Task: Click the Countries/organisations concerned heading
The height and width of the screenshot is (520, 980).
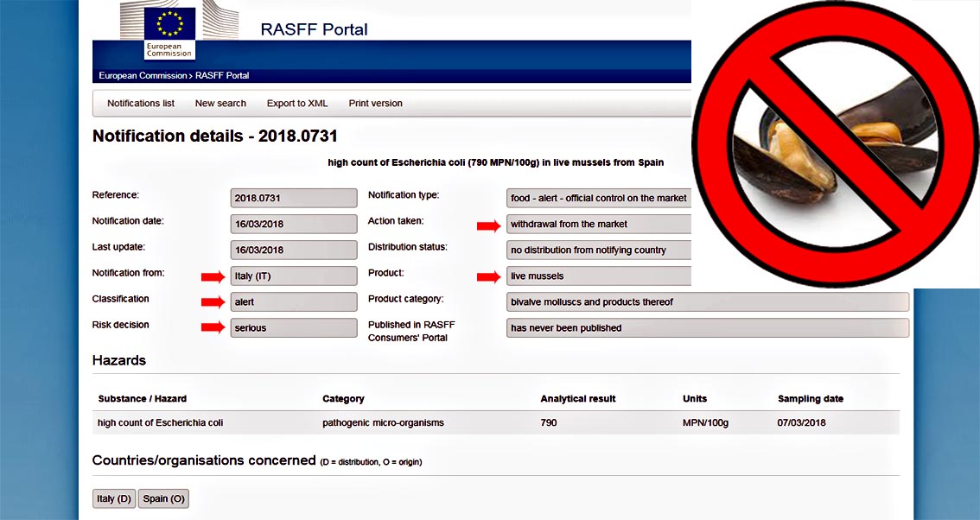Action: [x=204, y=460]
